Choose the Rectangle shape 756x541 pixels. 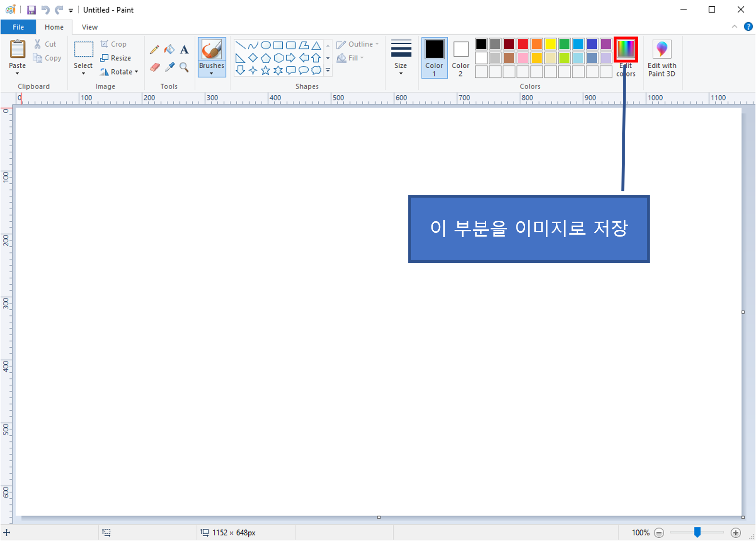(278, 46)
